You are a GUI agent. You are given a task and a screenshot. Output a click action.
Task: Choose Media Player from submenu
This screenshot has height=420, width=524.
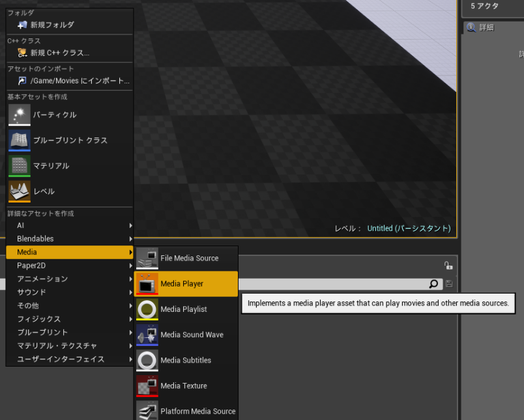[186, 284]
